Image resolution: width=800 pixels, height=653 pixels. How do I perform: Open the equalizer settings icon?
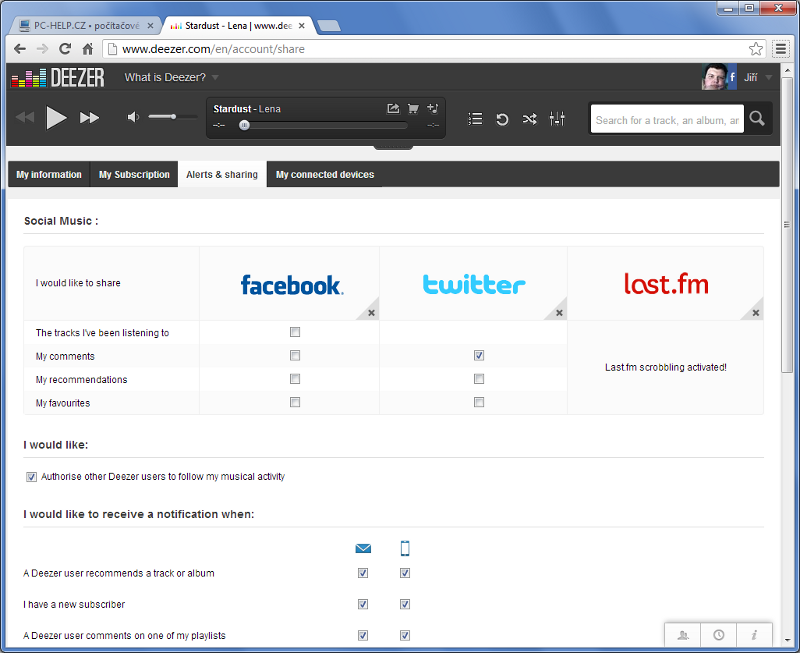point(557,119)
